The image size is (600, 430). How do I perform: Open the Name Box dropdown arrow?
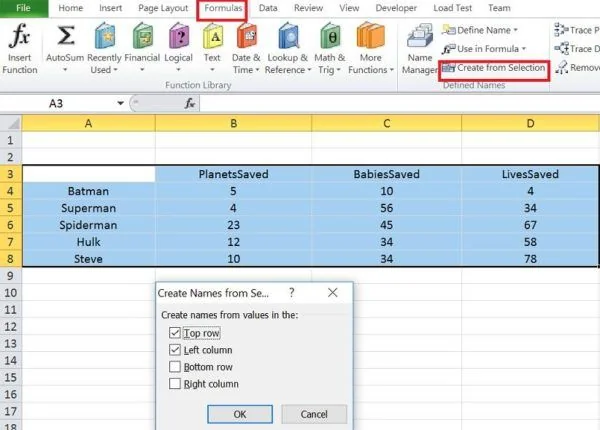coord(121,103)
